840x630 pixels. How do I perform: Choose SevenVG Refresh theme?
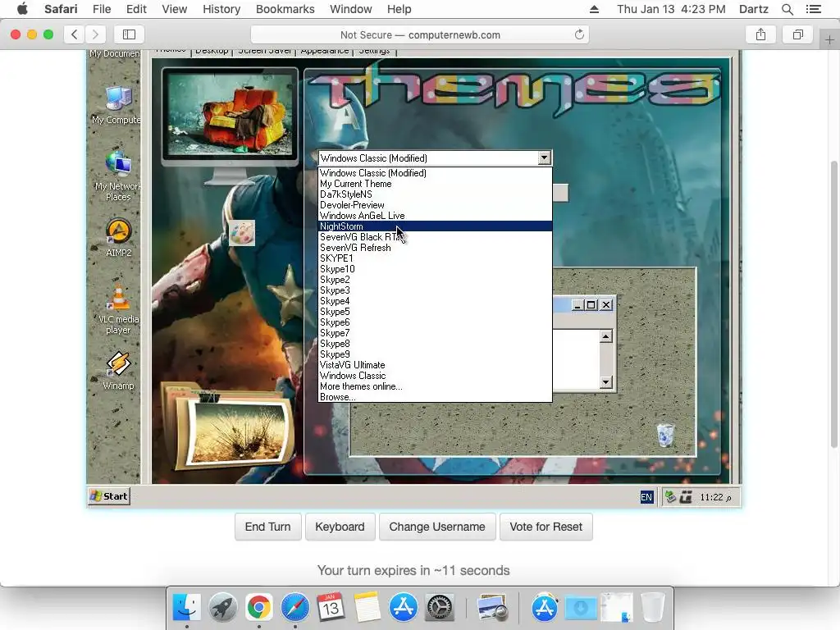(435, 248)
